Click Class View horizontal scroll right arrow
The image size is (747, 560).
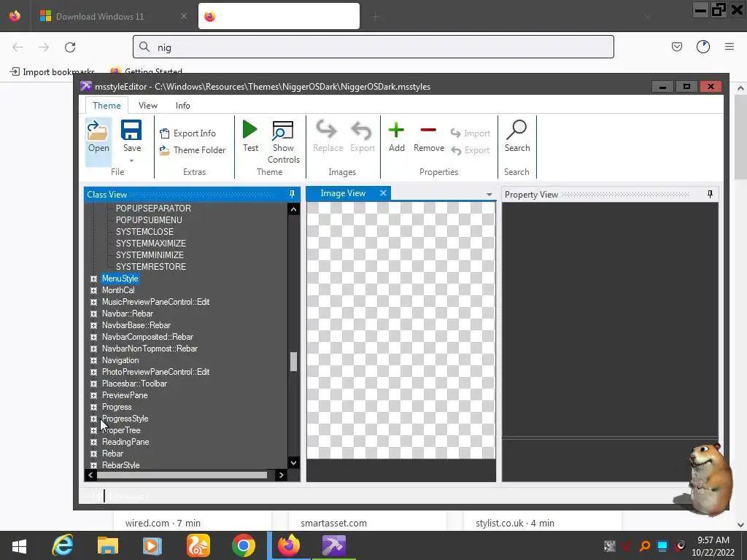[281, 475]
